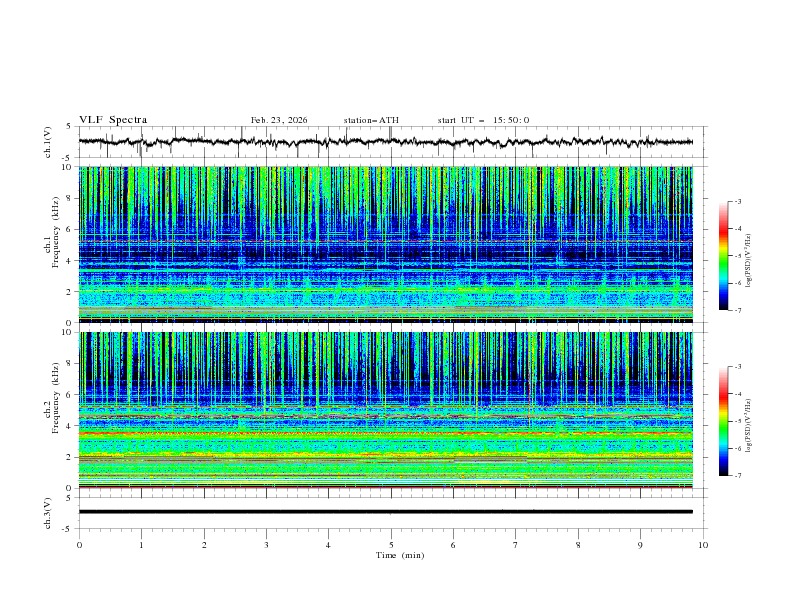The width and height of the screenshot is (792, 612).
Task: Click the 8 kHz tick on ch.2 frequency axis
Action: tap(70, 364)
